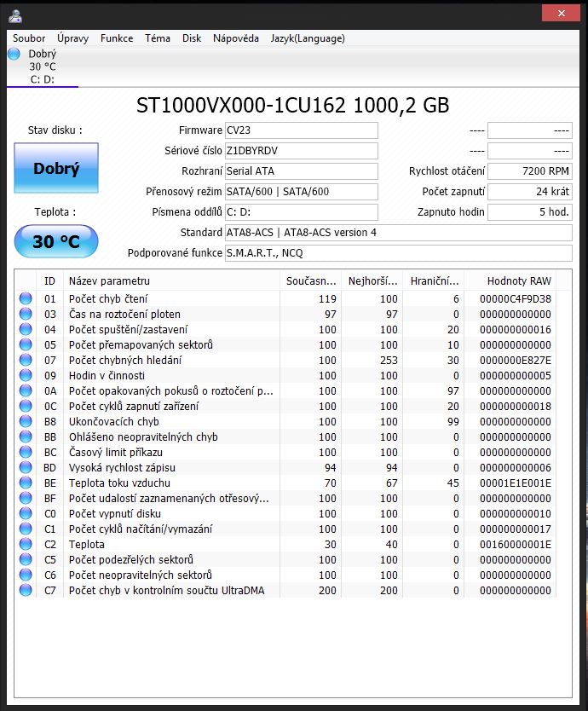Open the Soubor menu

(29, 38)
